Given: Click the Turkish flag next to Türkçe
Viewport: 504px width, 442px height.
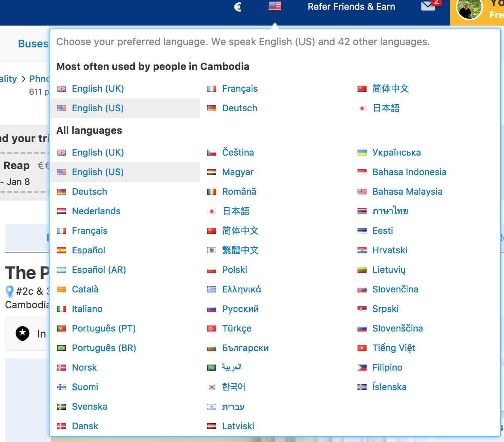Looking at the screenshot, I should tap(212, 328).
